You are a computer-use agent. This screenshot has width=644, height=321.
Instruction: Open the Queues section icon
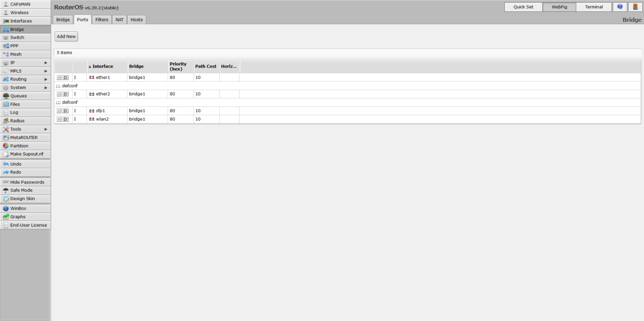[x=5, y=96]
